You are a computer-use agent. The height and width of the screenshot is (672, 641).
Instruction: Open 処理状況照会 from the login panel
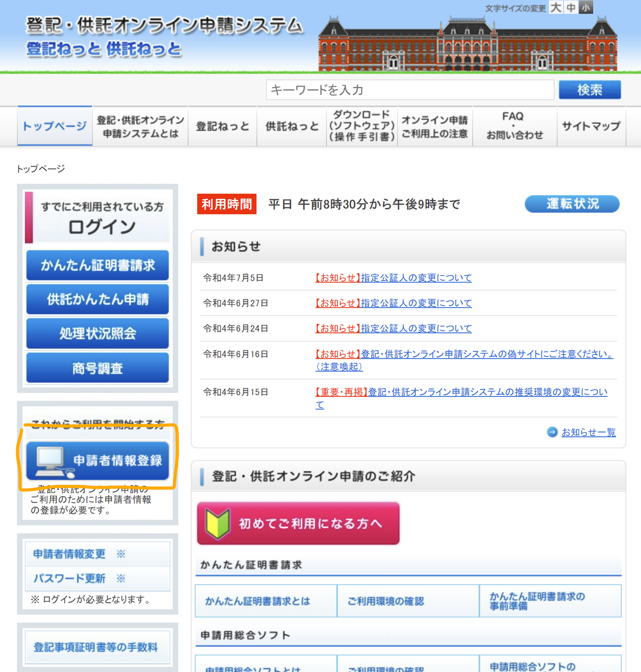[x=98, y=333]
